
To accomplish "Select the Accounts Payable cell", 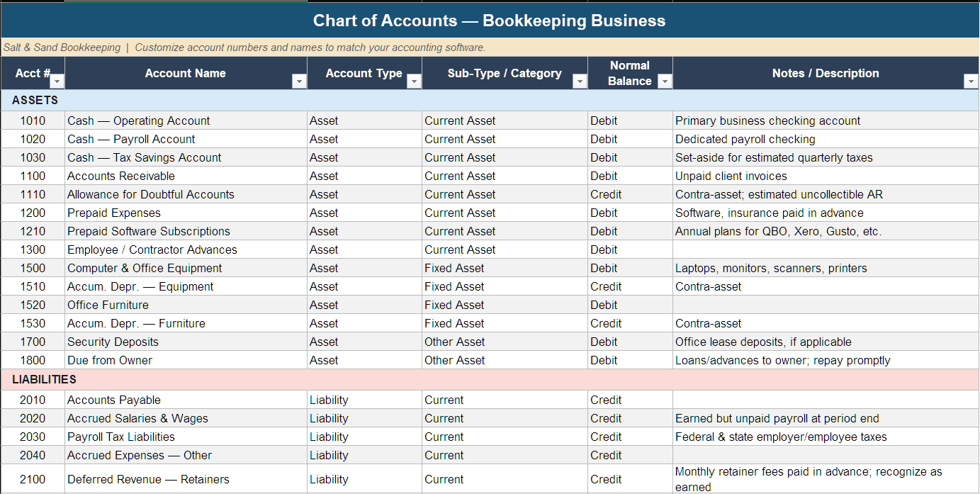I will tap(186, 400).
